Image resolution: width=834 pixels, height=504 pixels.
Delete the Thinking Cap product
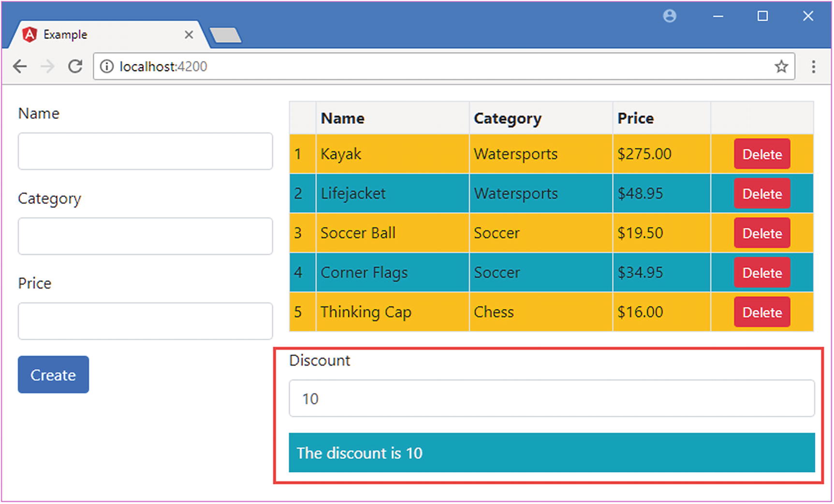tap(762, 313)
